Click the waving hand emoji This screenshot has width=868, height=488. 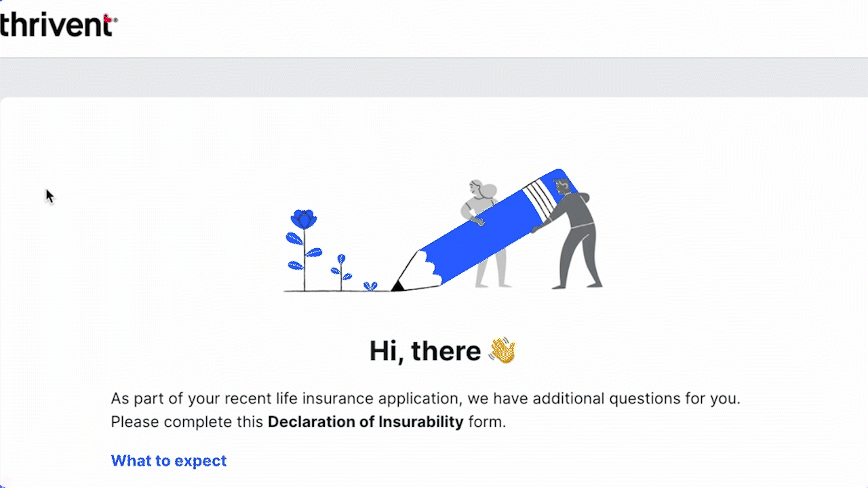[x=502, y=351]
